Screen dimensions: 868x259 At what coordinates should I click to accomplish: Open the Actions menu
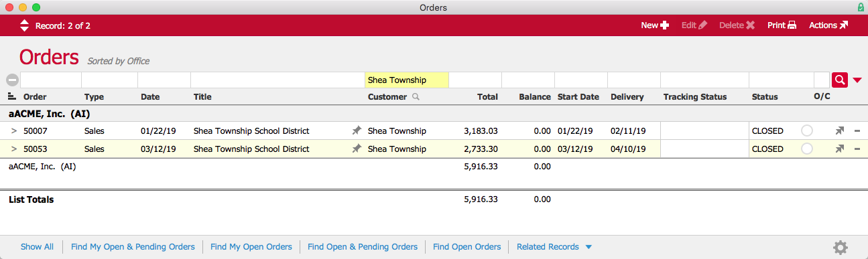828,25
